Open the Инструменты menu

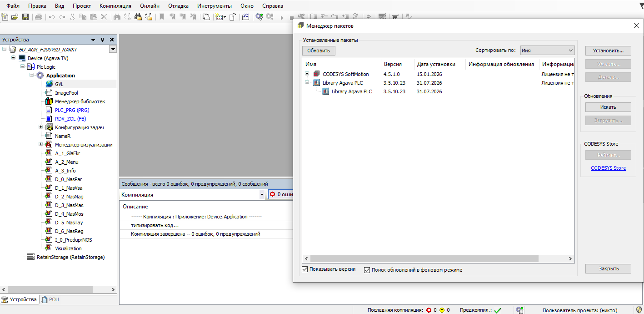pos(215,6)
